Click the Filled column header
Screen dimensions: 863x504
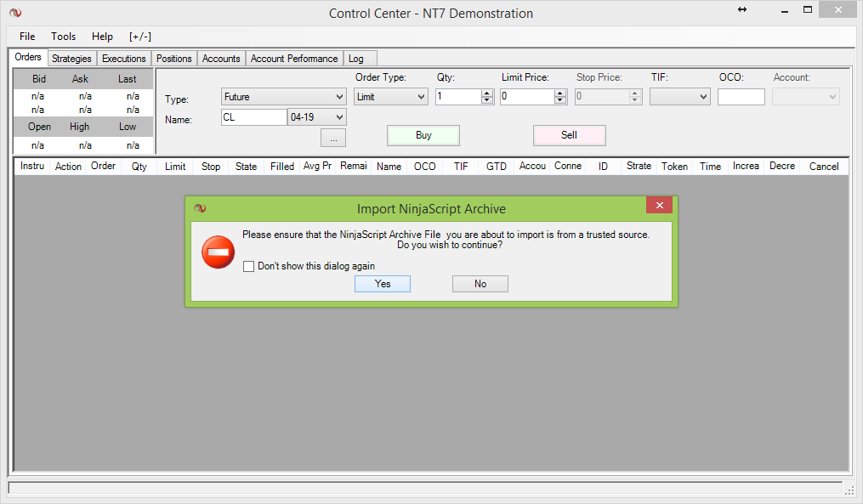pos(281,167)
